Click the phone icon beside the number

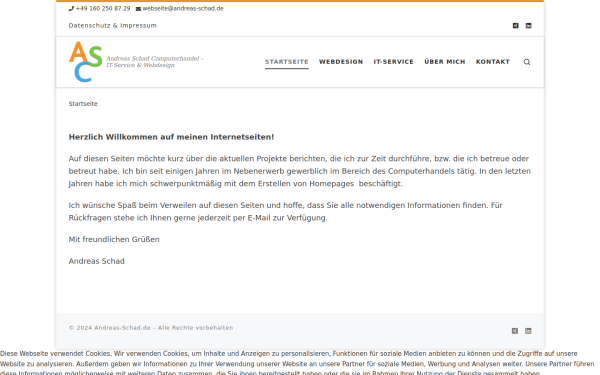[x=71, y=8]
